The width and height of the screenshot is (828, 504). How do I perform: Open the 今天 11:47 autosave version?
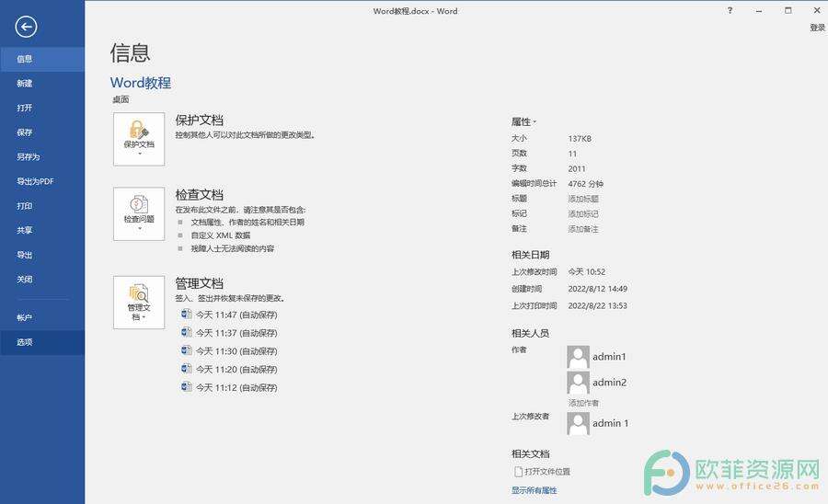(229, 315)
